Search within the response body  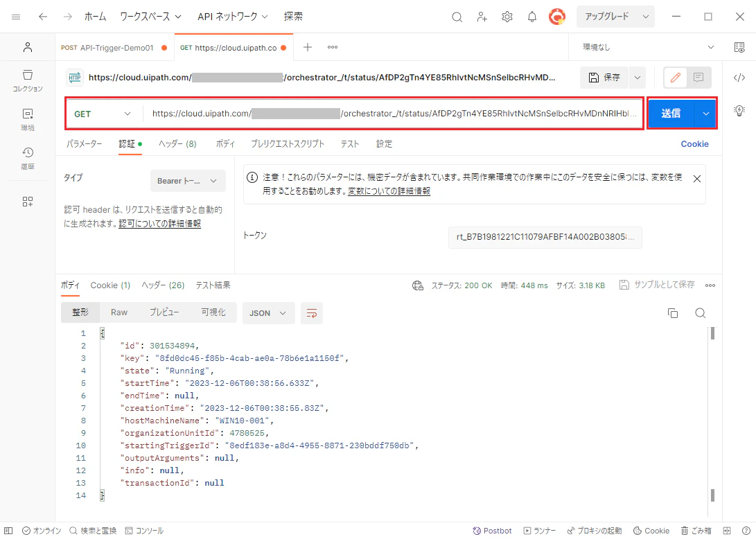(x=700, y=313)
